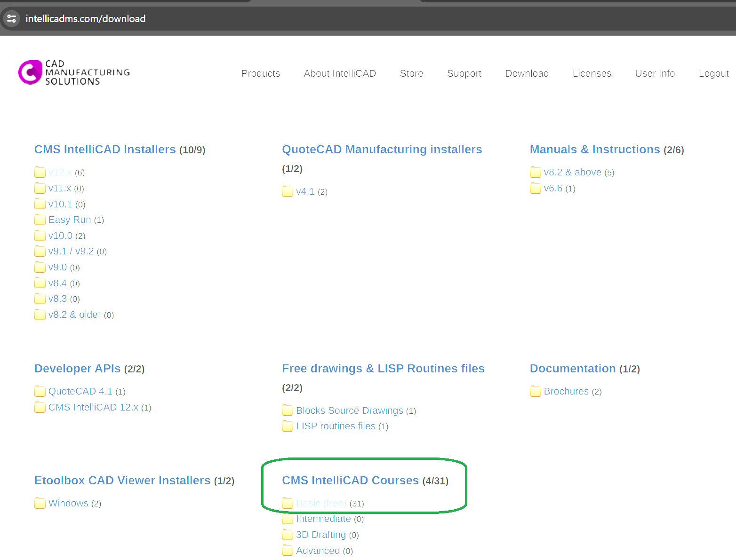This screenshot has height=560, width=736.
Task: Open the Developer APIs category
Action: pyautogui.click(x=78, y=369)
